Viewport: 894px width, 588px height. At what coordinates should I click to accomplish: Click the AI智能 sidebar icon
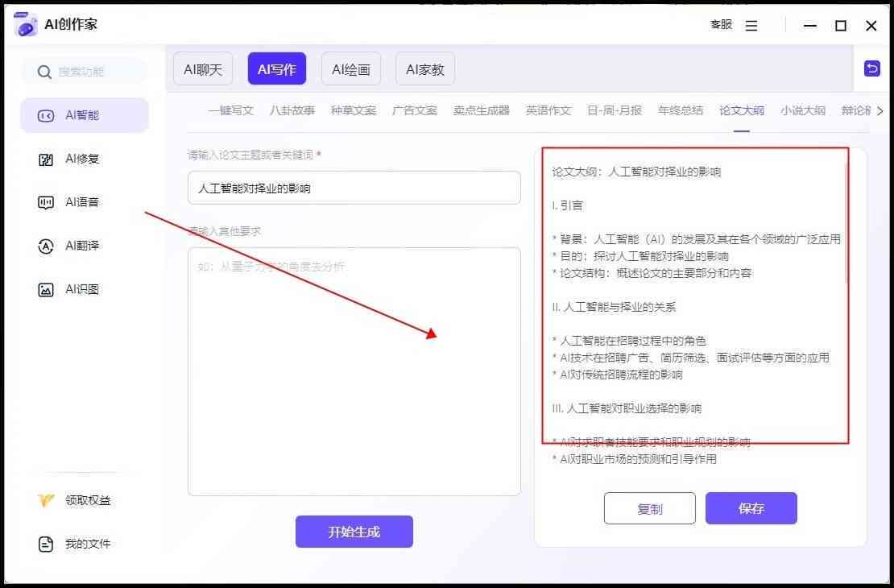[x=46, y=116]
